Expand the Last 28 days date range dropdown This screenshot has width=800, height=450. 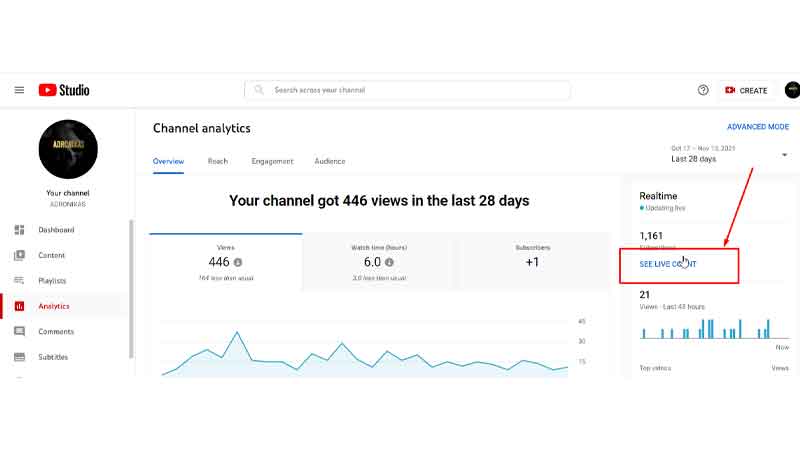click(729, 154)
